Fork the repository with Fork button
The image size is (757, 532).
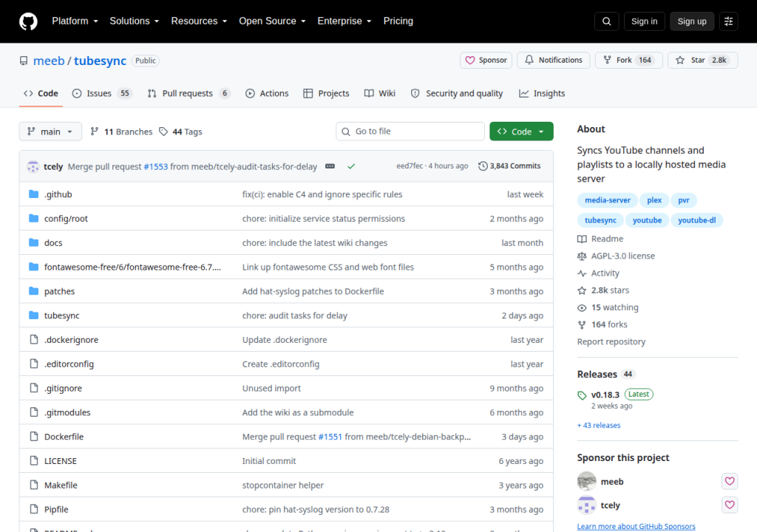[x=628, y=61]
